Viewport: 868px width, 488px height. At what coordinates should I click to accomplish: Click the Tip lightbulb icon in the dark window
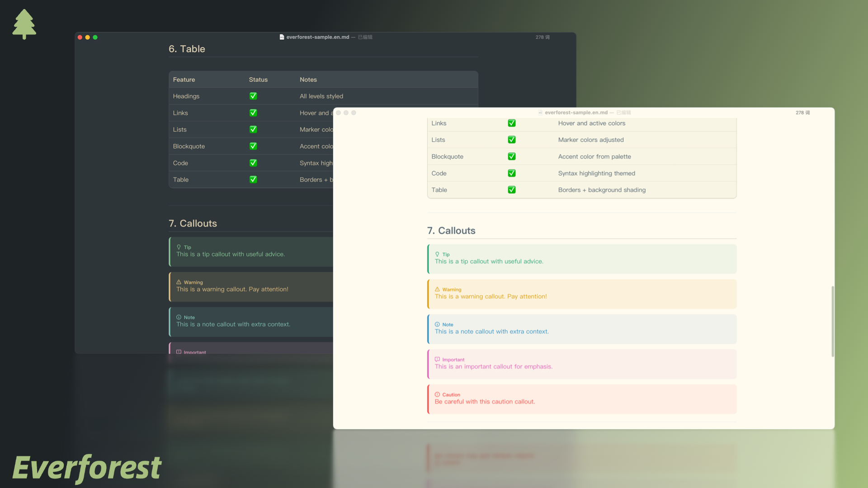pyautogui.click(x=179, y=247)
